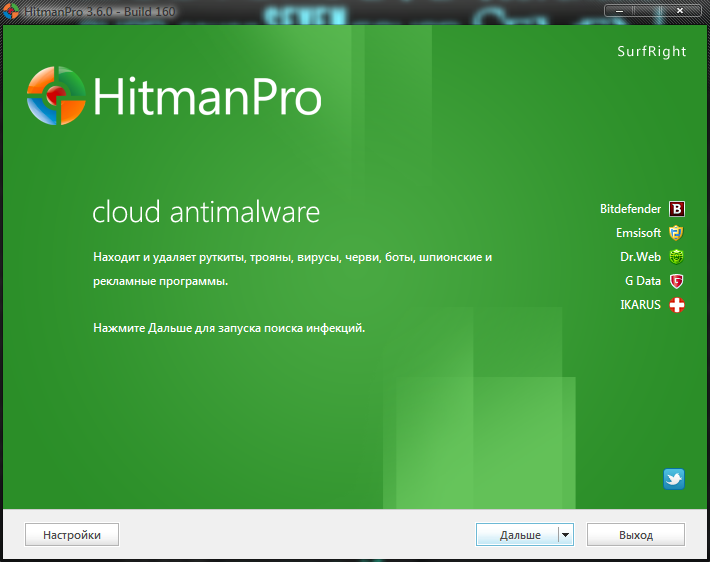Open Настройки settings button
This screenshot has height=562, width=710.
coord(72,535)
